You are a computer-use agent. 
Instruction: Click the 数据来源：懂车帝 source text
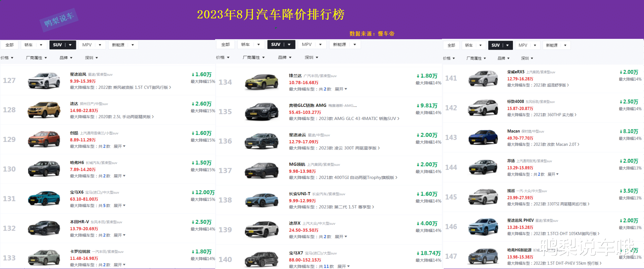[x=372, y=34]
